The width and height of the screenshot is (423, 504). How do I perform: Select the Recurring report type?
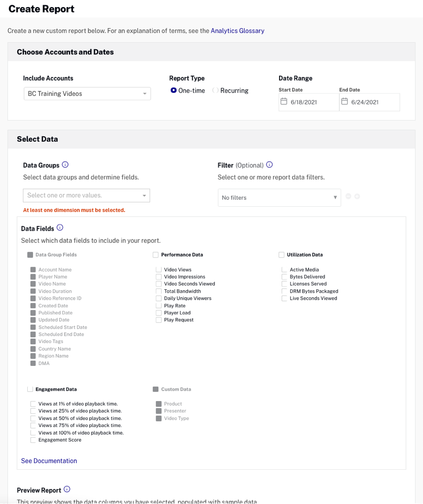pyautogui.click(x=214, y=90)
